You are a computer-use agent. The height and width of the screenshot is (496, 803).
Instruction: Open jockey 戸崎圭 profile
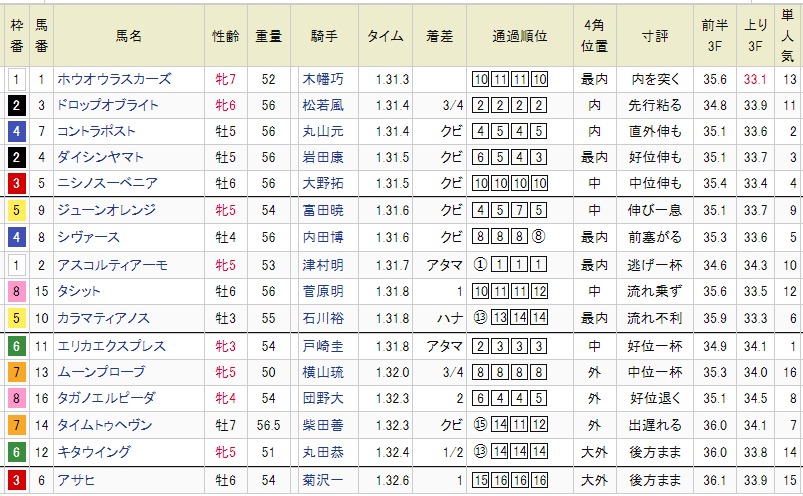(322, 345)
